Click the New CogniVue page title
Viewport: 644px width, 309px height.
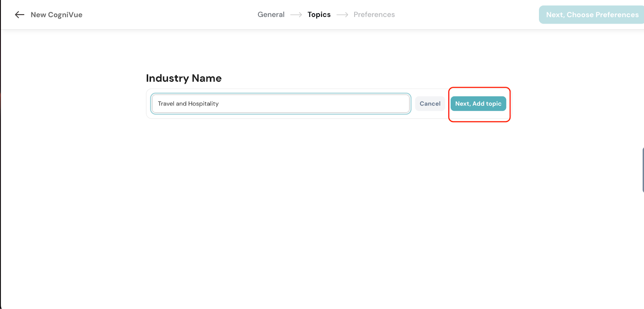point(56,15)
